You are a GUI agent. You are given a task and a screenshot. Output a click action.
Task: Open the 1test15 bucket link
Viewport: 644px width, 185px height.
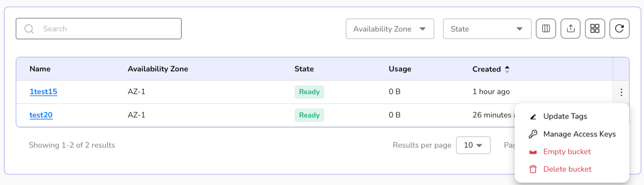click(x=43, y=92)
